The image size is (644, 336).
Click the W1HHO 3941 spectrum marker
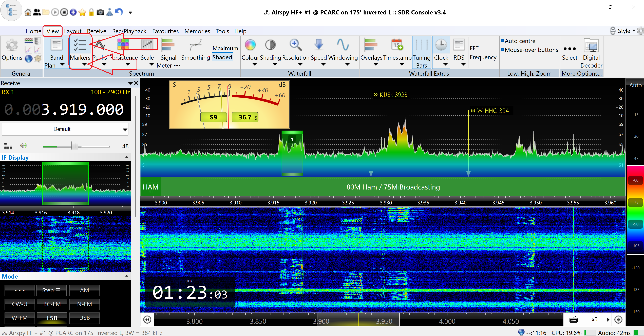tap(491, 111)
